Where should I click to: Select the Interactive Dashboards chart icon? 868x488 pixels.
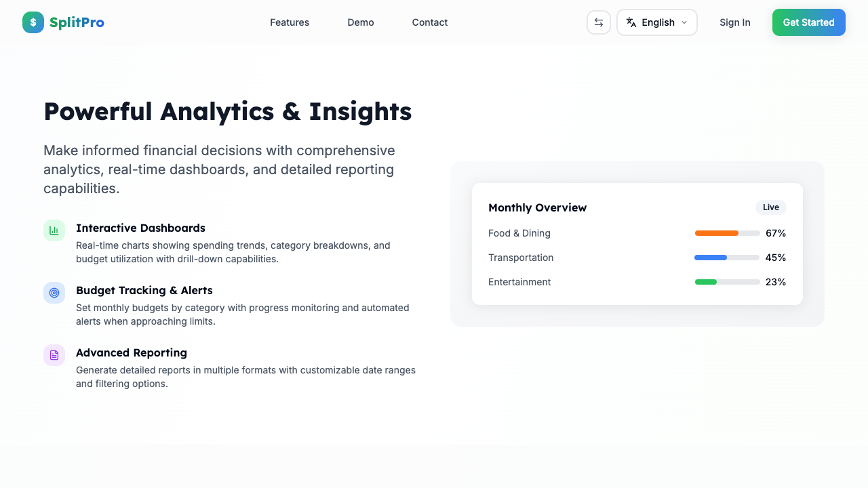[54, 230]
